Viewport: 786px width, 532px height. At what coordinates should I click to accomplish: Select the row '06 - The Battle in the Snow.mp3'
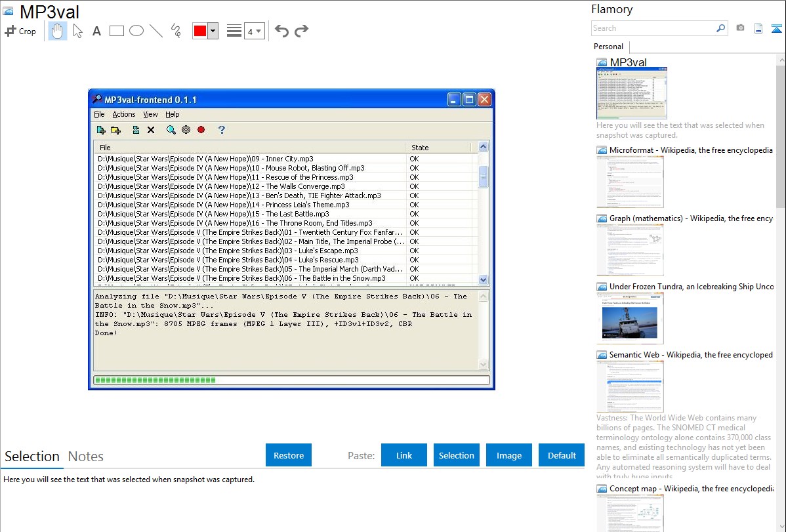click(x=285, y=278)
